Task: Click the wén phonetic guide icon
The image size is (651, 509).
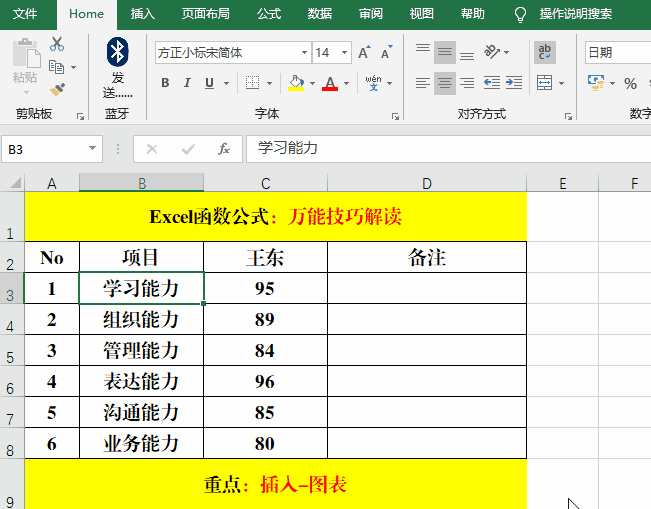Action: click(x=373, y=83)
